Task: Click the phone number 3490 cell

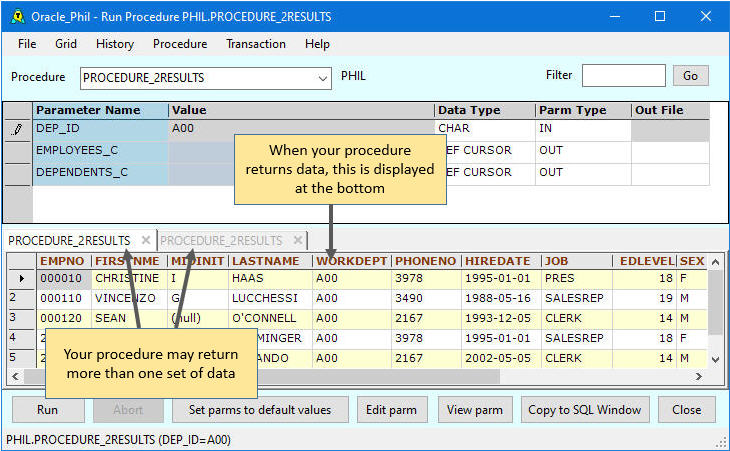Action: coord(426,298)
